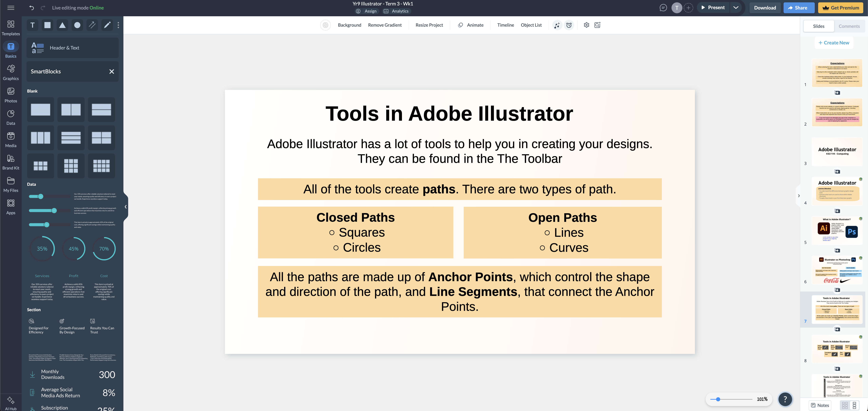868x411 pixels.
Task: Open the Timeline option
Action: tap(505, 25)
